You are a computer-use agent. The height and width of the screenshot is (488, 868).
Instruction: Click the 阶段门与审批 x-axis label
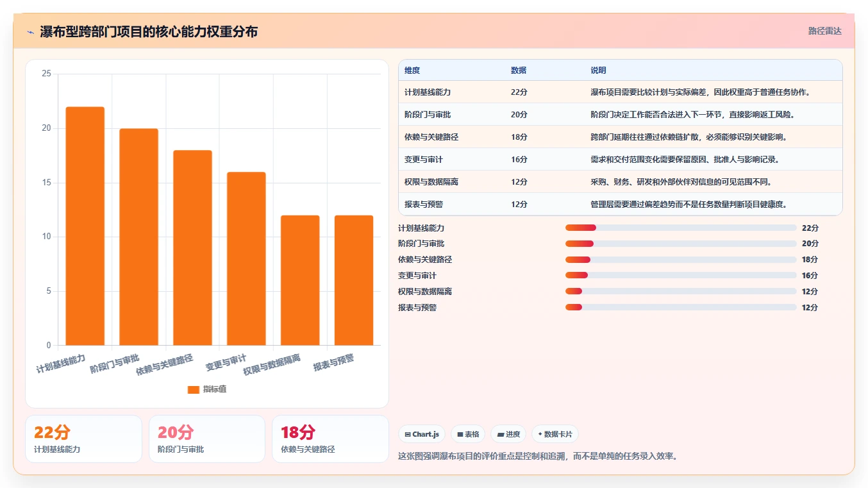coord(115,363)
